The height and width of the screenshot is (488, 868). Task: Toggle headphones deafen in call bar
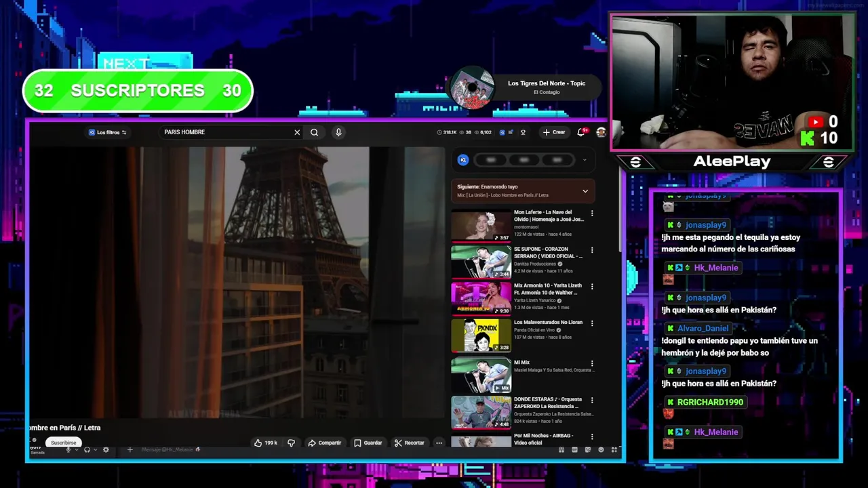tap(87, 450)
